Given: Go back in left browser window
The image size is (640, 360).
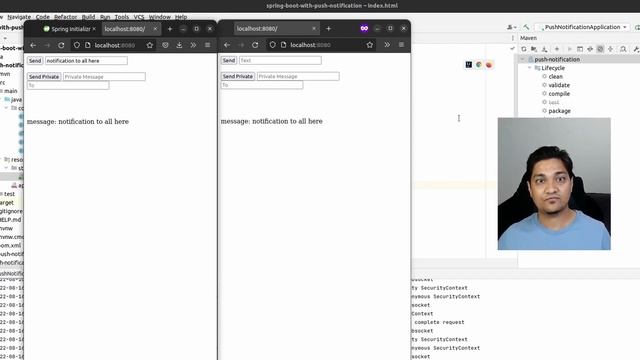Looking at the screenshot, I should [x=33, y=45].
